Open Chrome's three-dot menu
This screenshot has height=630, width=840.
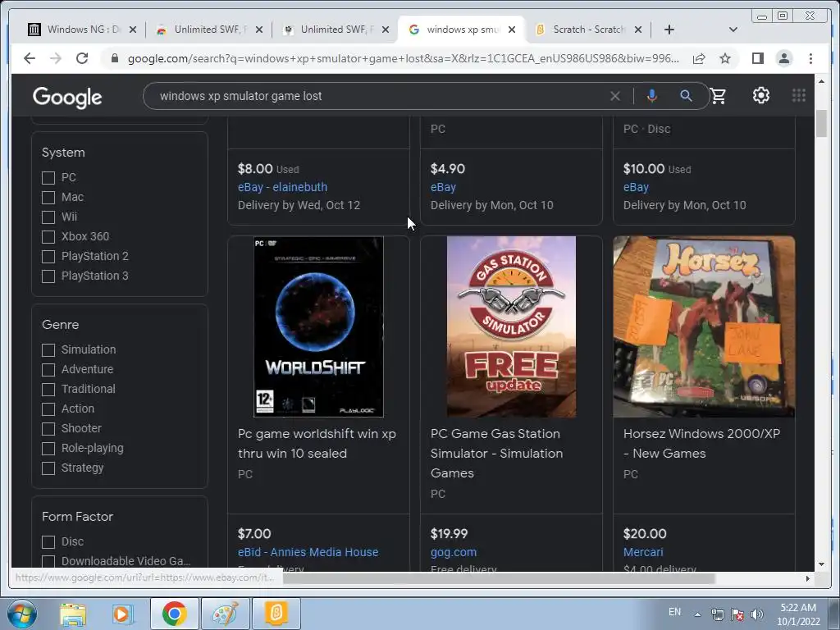click(x=810, y=58)
